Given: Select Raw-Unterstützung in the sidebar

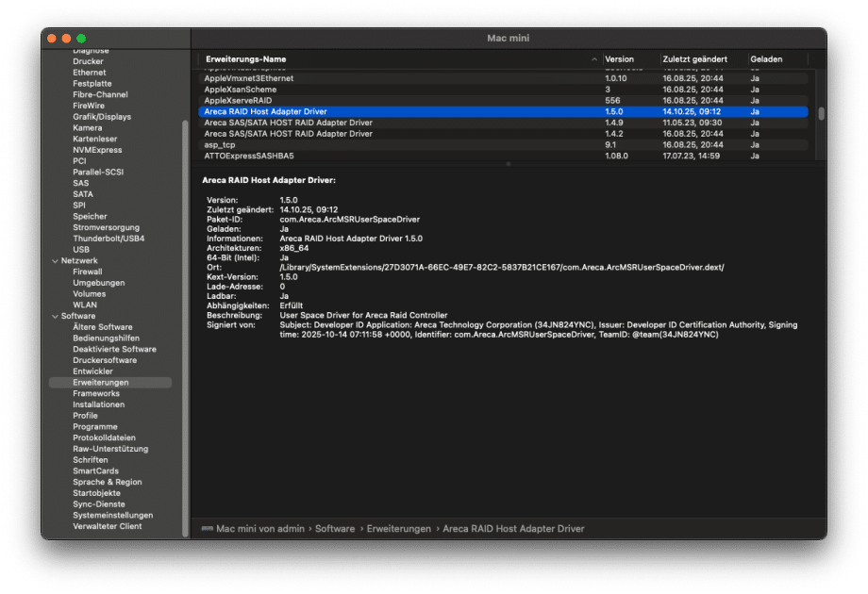Looking at the screenshot, I should [110, 449].
